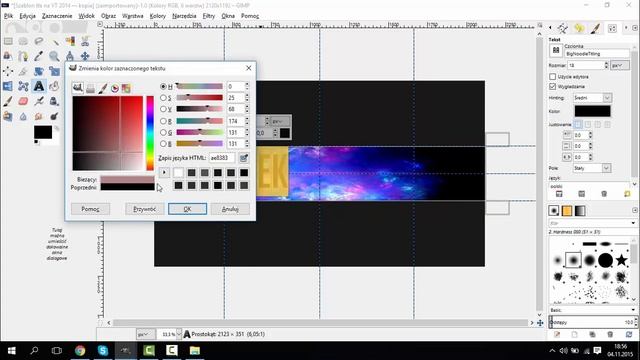Toggle the Wygładzanie antialiasing checkbox
The image size is (640, 360).
click(x=553, y=87)
